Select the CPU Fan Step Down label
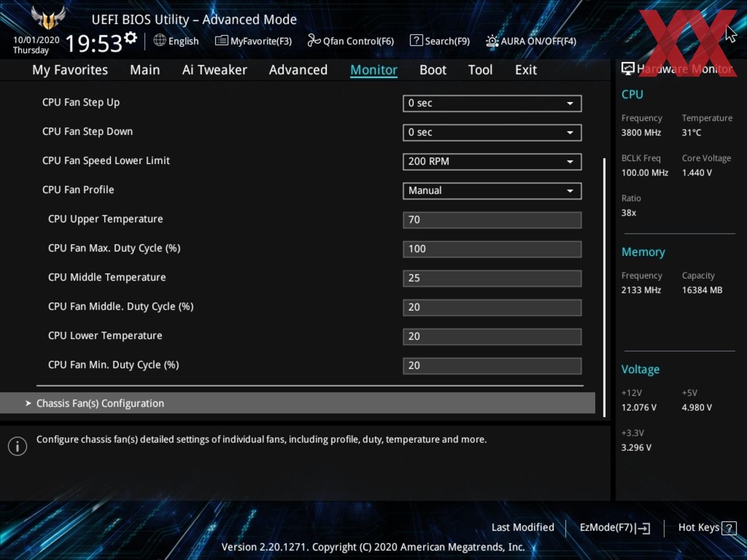 click(87, 131)
